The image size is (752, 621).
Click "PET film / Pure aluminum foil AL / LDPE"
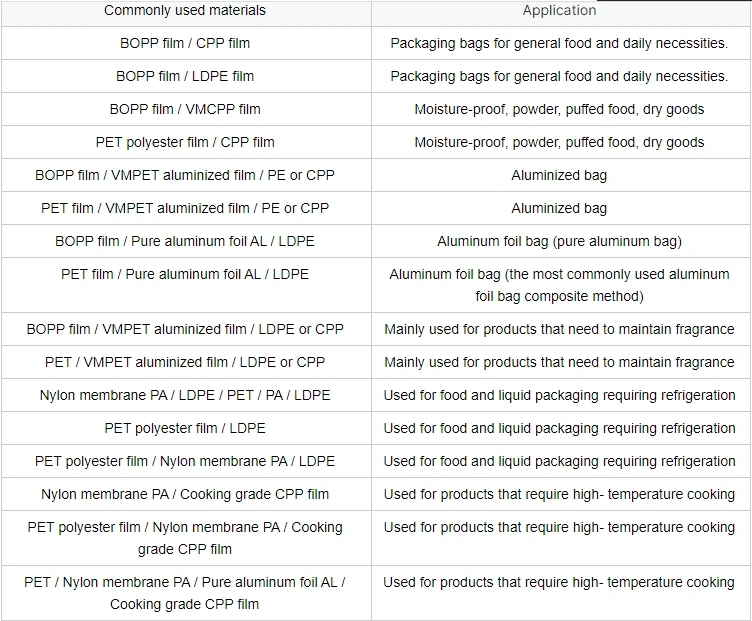coord(185,274)
